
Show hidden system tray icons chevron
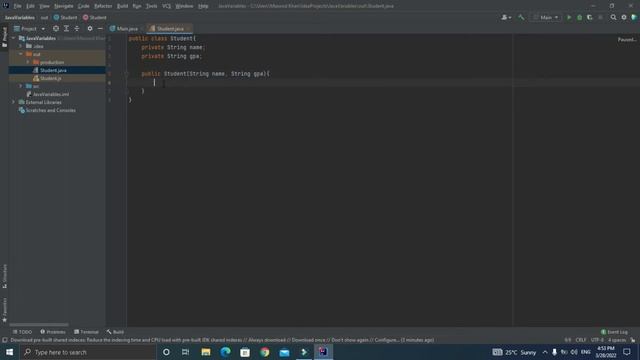coord(544,352)
